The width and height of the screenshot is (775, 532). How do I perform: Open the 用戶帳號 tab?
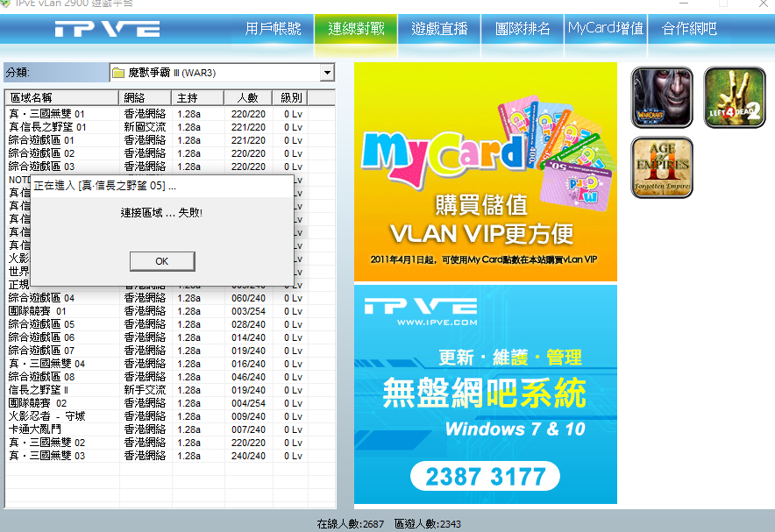tap(275, 29)
